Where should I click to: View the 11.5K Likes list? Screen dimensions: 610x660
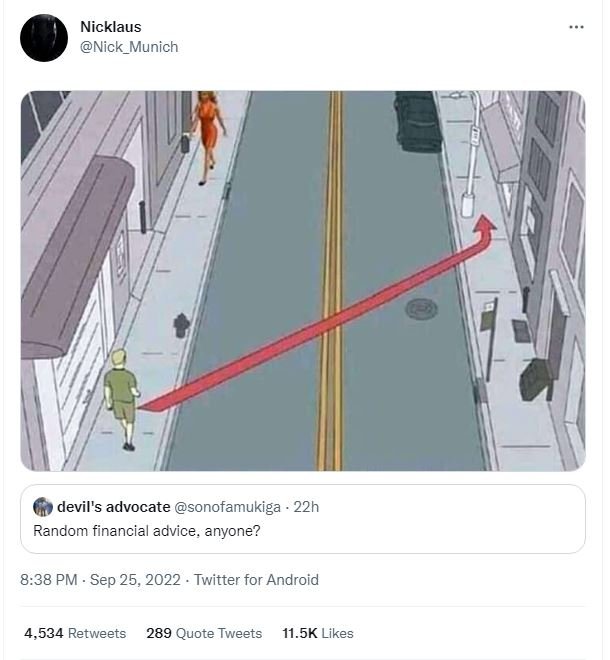(x=318, y=633)
